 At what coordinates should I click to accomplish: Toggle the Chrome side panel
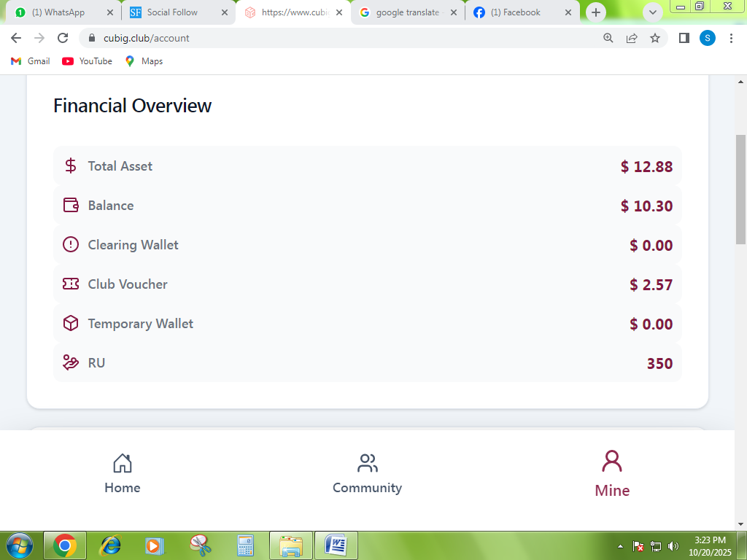click(684, 39)
